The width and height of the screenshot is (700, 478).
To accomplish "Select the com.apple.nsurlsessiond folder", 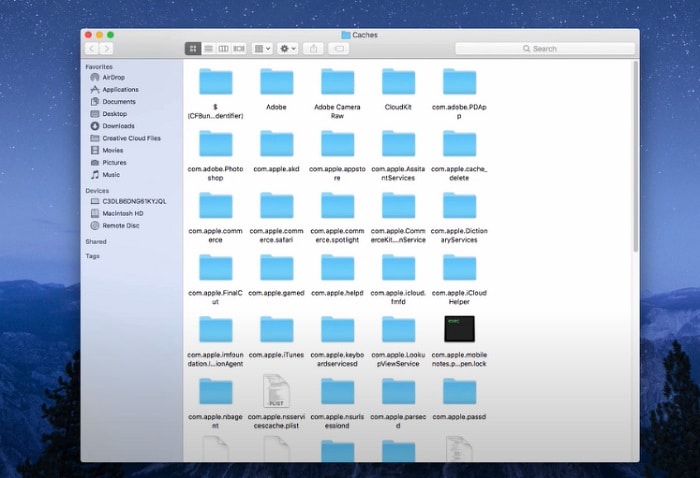I will tap(338, 392).
